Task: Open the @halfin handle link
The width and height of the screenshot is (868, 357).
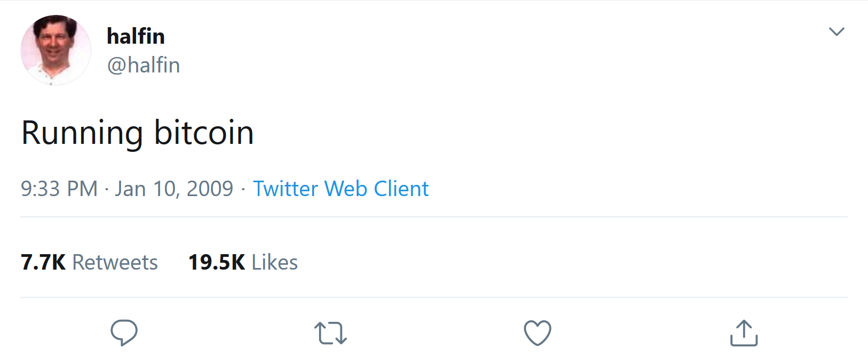Action: point(144,65)
